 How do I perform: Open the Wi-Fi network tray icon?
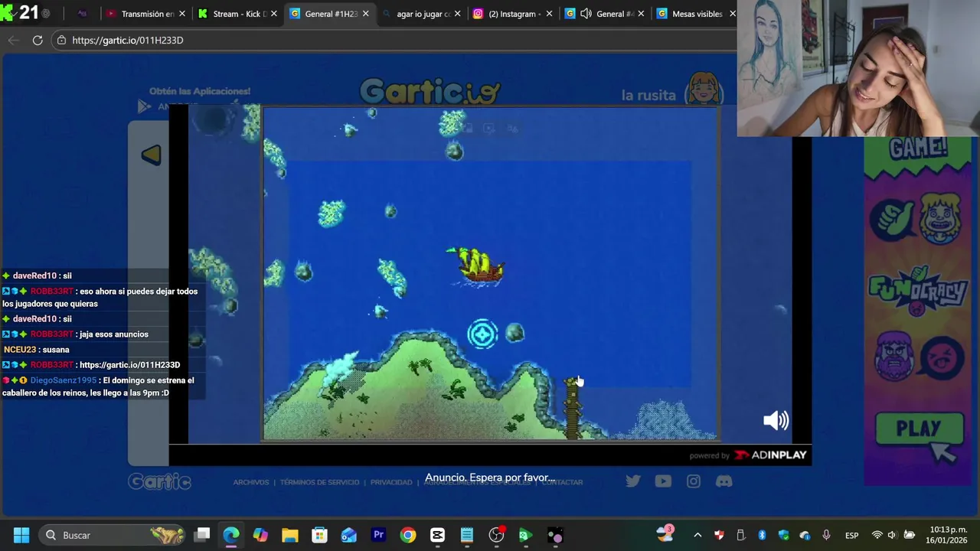point(877,535)
